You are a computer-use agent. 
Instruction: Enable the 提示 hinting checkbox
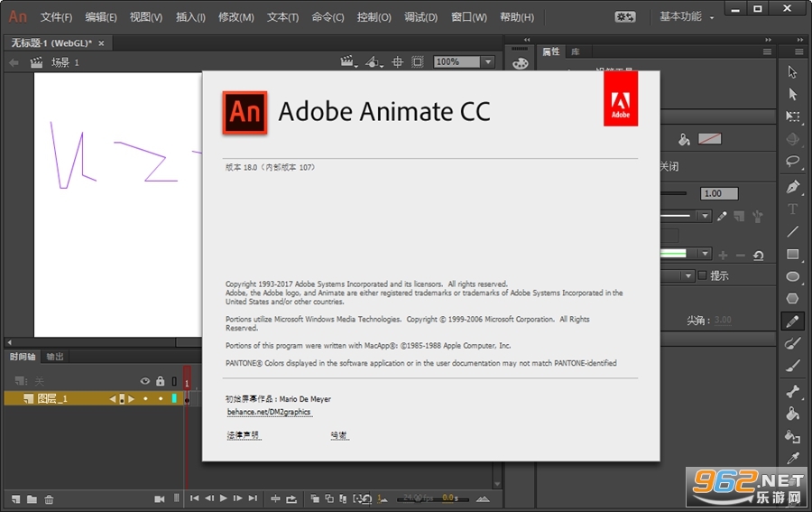click(x=702, y=275)
